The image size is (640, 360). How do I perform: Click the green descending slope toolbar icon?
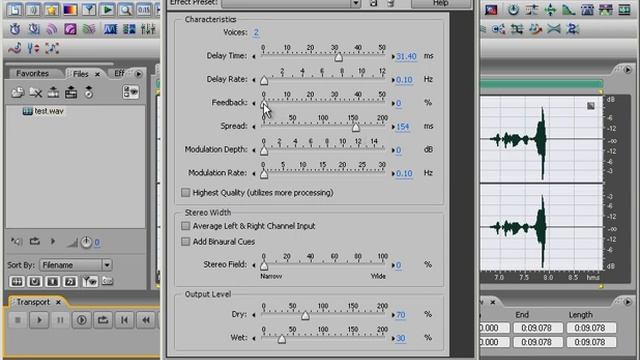pyautogui.click(x=569, y=10)
